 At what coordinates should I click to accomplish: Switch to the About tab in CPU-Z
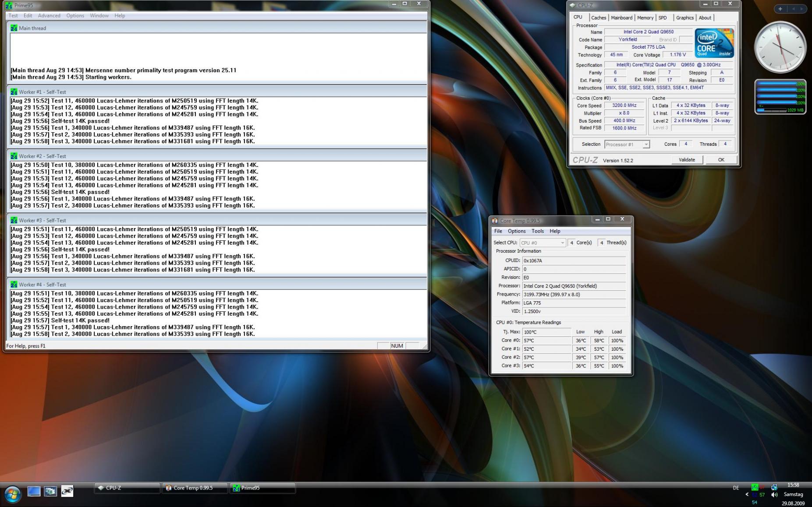click(x=705, y=18)
